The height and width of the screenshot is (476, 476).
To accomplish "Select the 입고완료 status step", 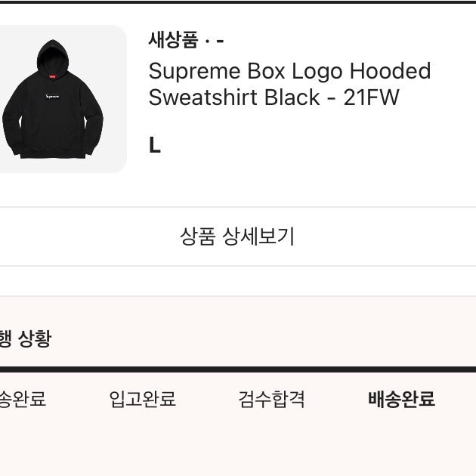I will [x=142, y=399].
